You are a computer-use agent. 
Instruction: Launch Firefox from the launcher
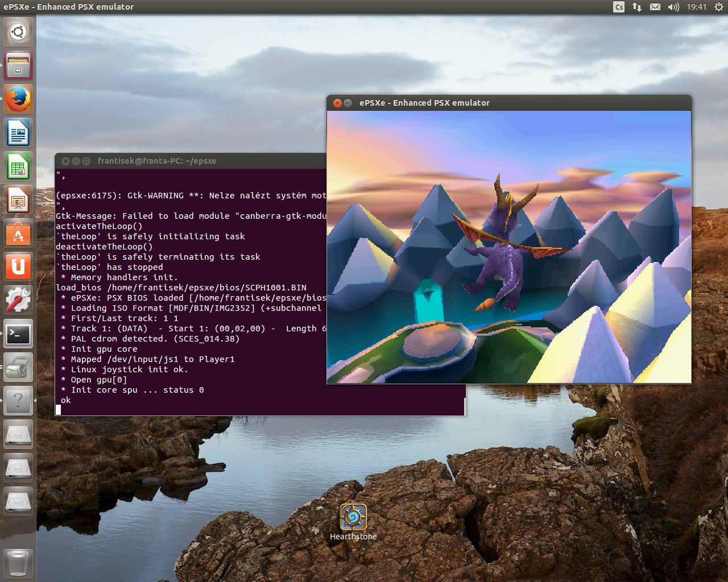point(18,99)
